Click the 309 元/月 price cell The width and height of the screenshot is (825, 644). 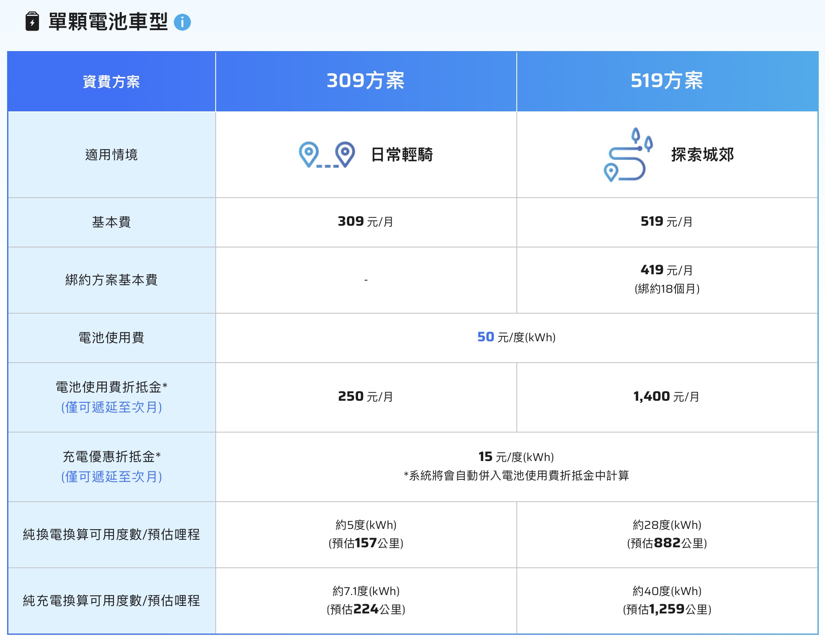[x=366, y=222]
